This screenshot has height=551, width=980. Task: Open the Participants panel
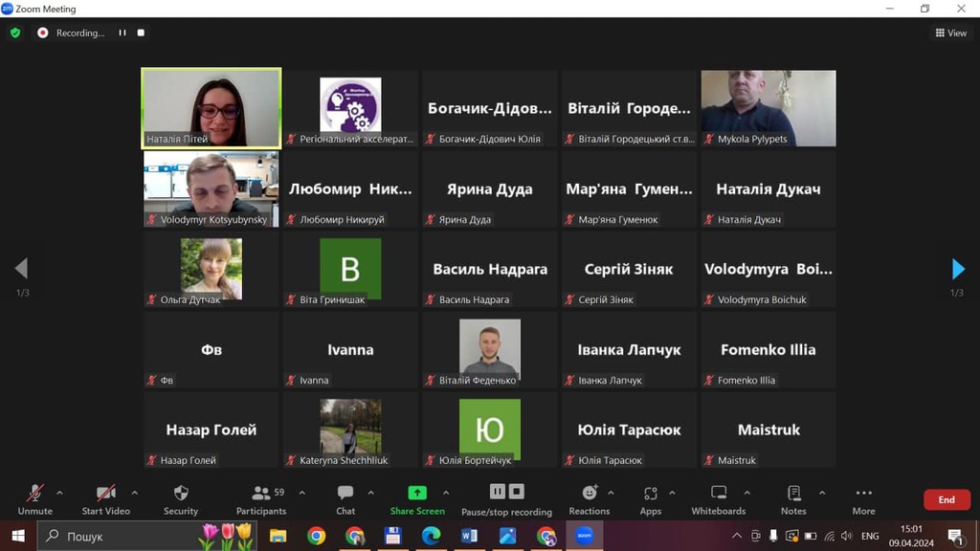click(260, 498)
